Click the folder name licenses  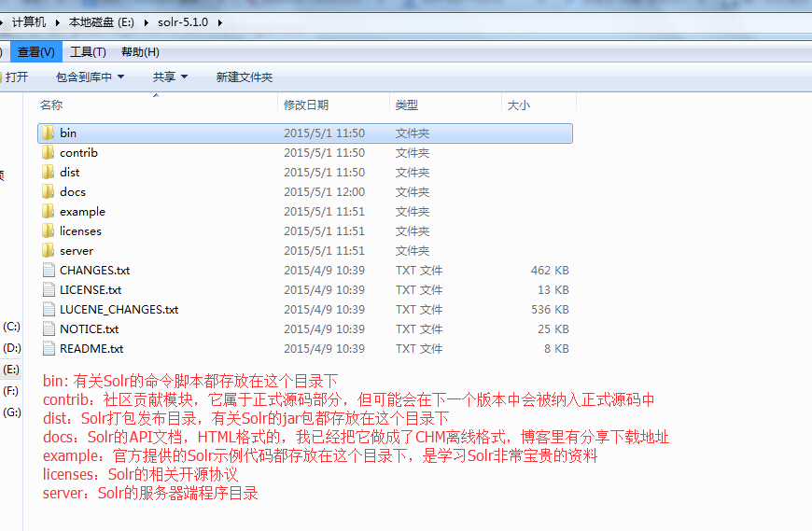point(80,231)
